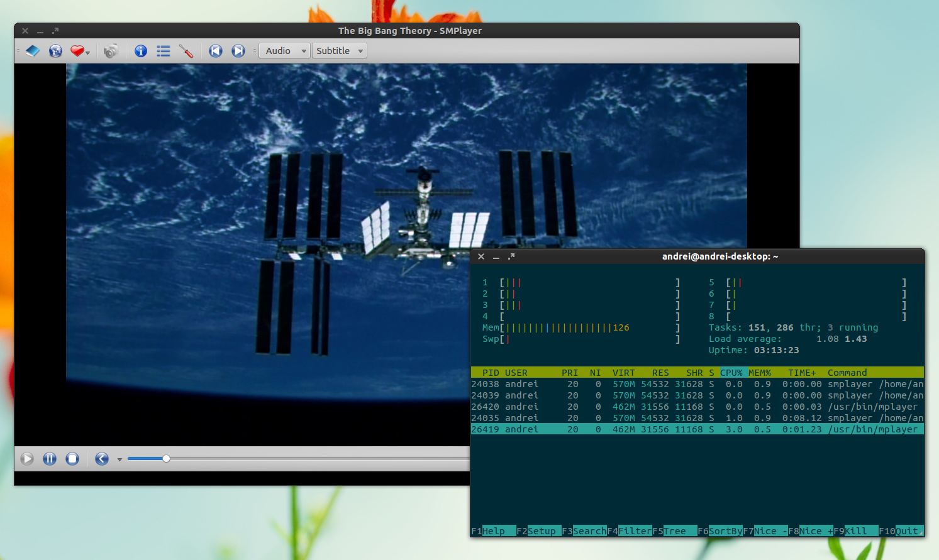Viewport: 939px width, 560px height.
Task: Click F10 Quit in htop footer
Action: click(x=901, y=531)
